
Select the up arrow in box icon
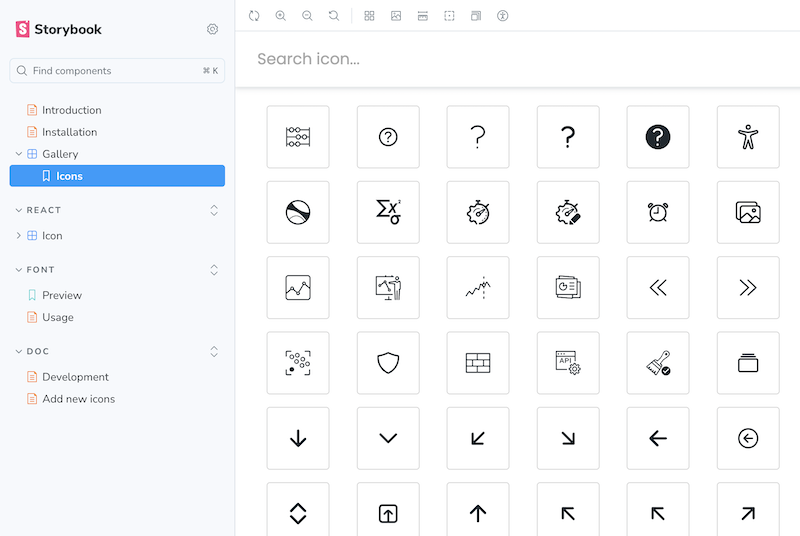388,509
